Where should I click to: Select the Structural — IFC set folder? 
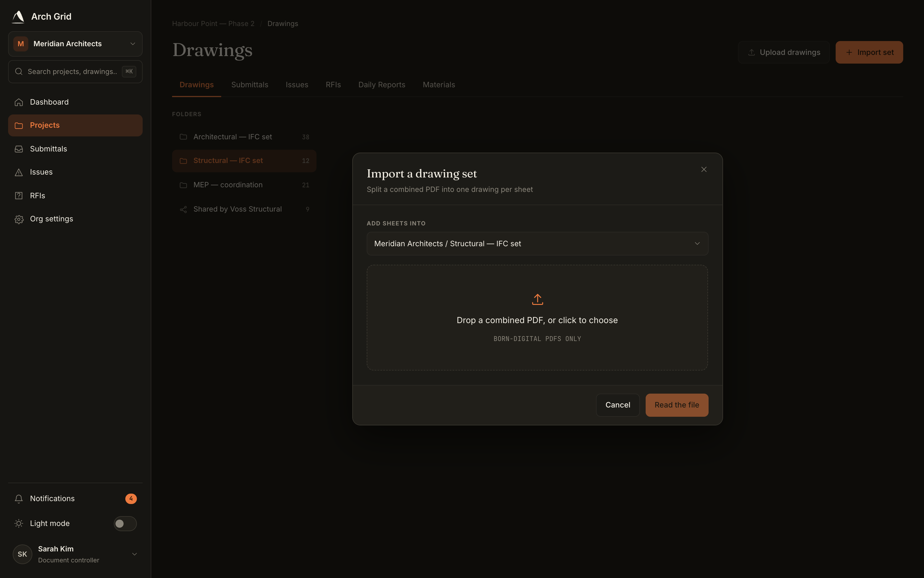tap(244, 161)
